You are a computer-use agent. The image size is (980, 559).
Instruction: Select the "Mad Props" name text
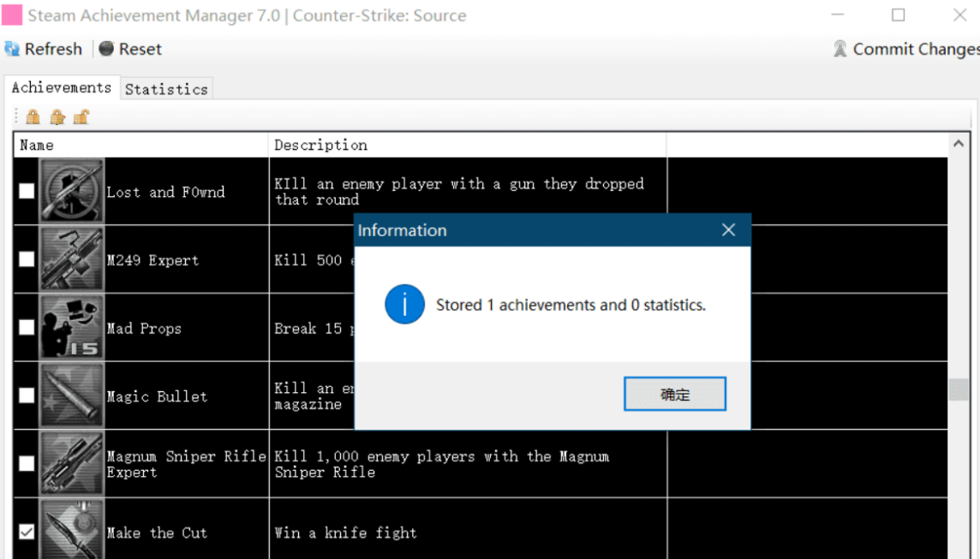point(144,328)
